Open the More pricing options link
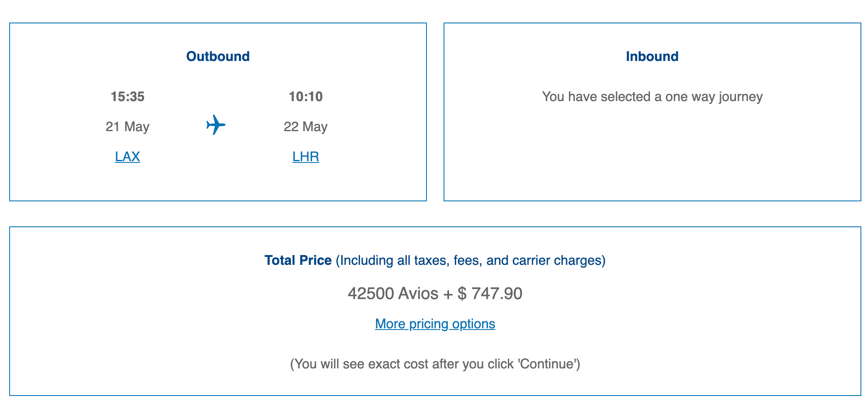868x411 pixels. tap(435, 324)
